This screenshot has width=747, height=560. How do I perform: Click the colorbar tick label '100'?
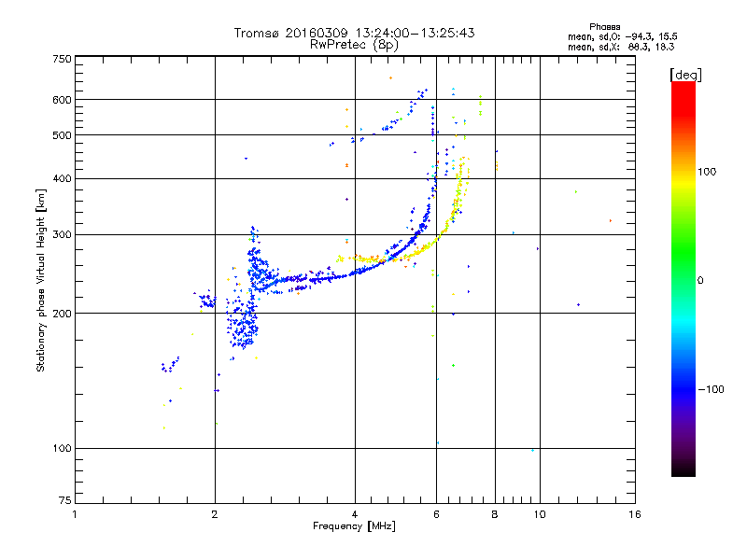(707, 172)
